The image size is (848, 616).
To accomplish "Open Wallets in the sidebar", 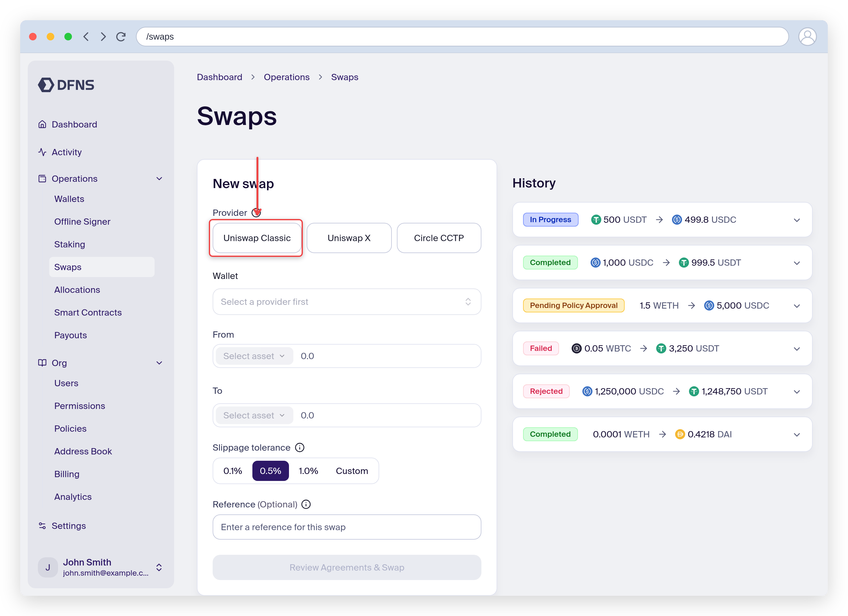I will point(69,199).
